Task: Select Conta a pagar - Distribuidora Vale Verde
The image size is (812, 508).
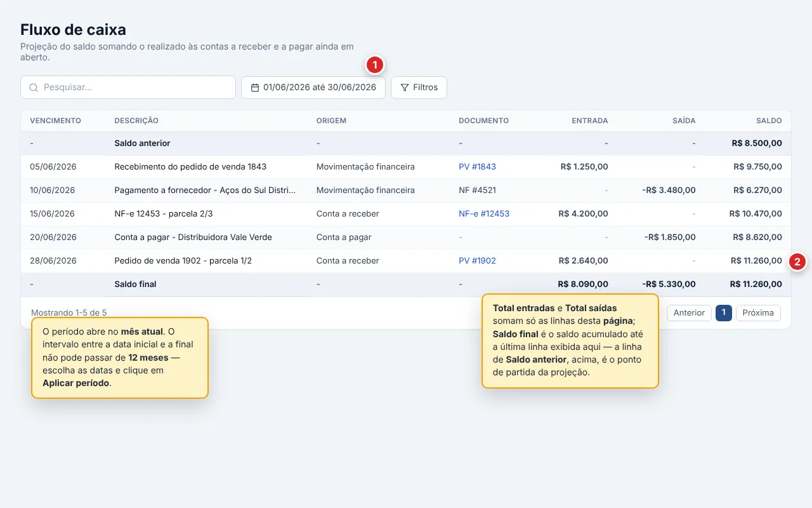Action: 193,237
